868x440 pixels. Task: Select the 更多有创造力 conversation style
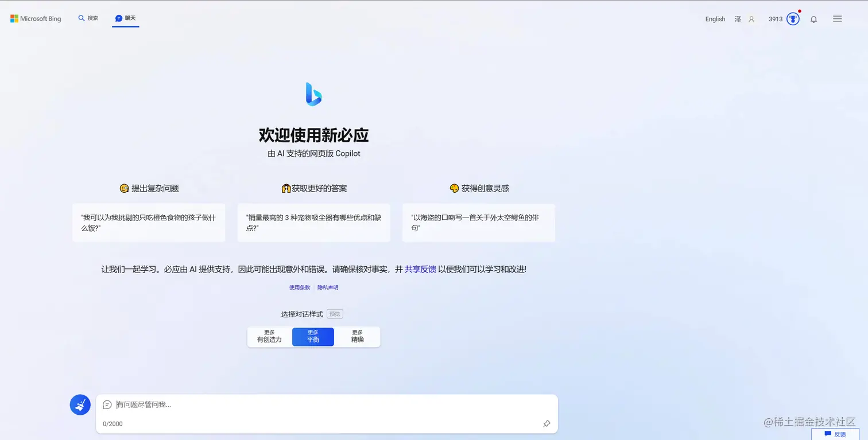[x=269, y=337]
